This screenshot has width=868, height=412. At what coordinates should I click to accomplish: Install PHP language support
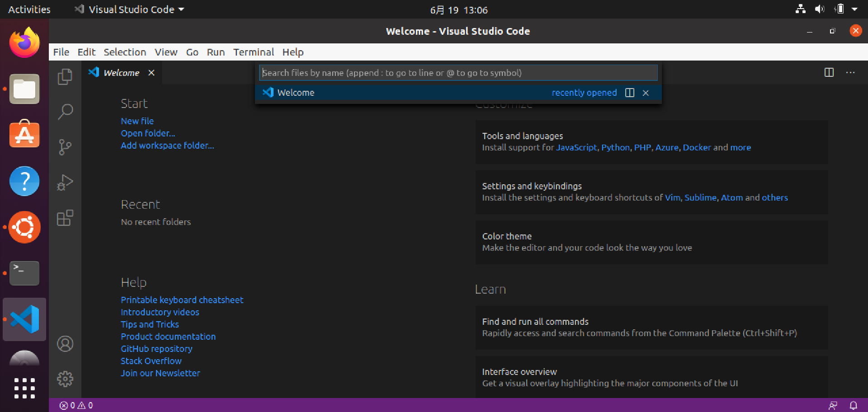click(642, 148)
